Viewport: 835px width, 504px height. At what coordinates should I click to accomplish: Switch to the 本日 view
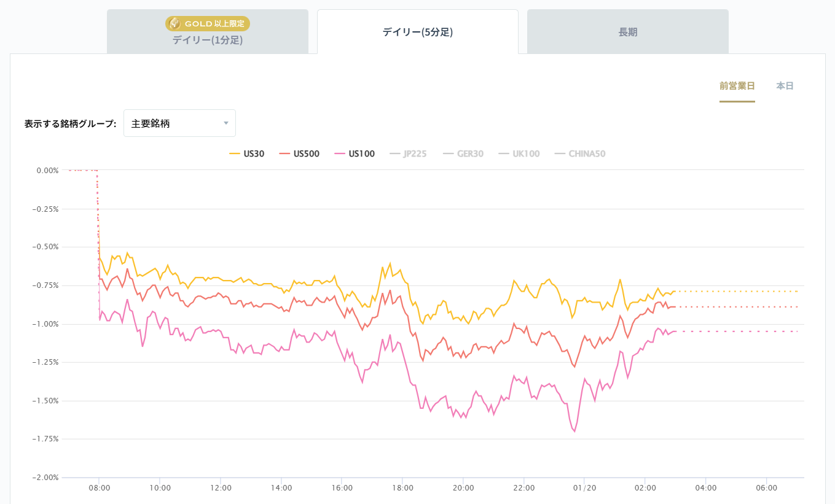coord(784,86)
